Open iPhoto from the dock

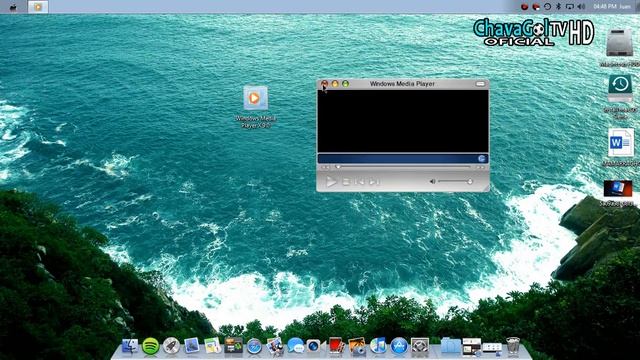[x=357, y=346]
